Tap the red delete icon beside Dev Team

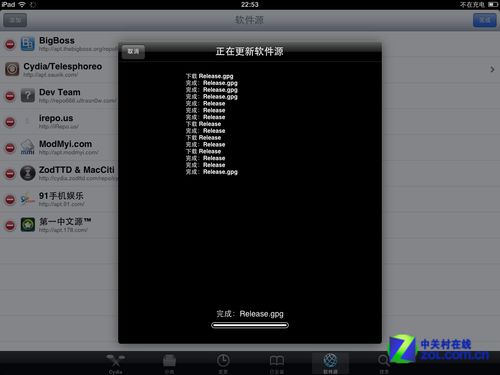10,96
